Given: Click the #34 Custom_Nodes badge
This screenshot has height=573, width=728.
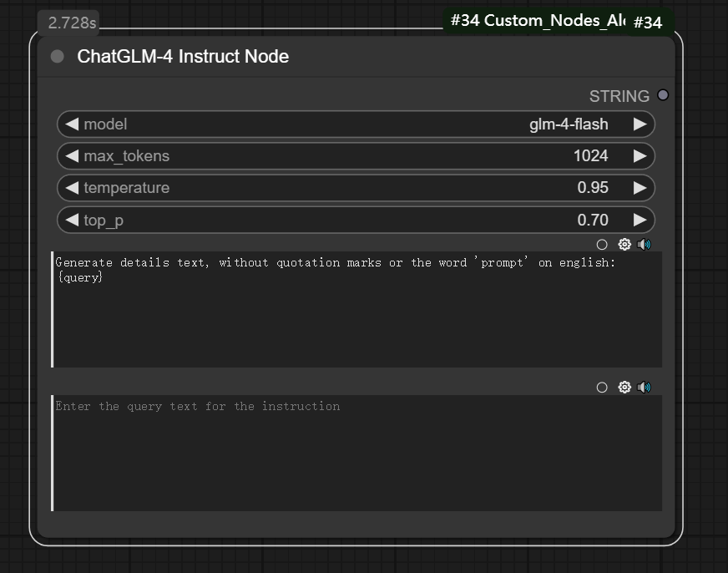Looking at the screenshot, I should (x=537, y=21).
